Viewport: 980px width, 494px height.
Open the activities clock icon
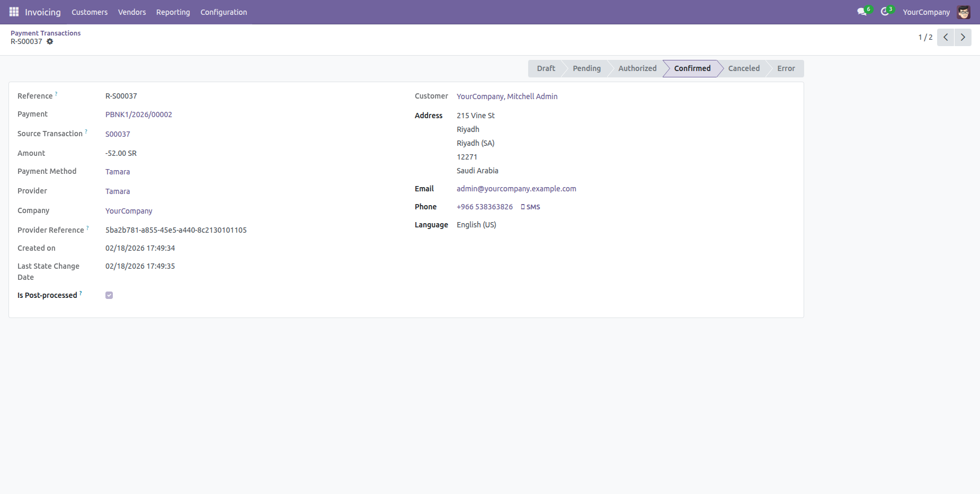point(886,12)
